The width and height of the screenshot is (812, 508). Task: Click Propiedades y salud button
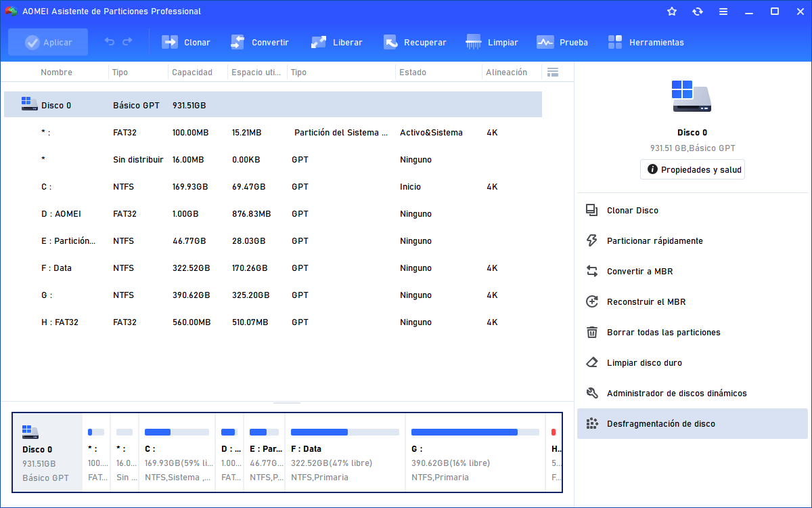tap(692, 169)
